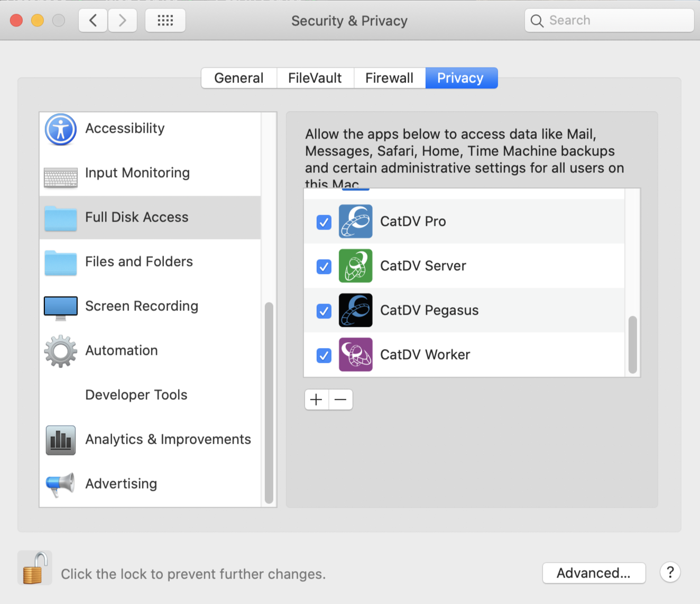Uncheck the CatDV Server checkbox
The height and width of the screenshot is (604, 700).
coord(324,267)
